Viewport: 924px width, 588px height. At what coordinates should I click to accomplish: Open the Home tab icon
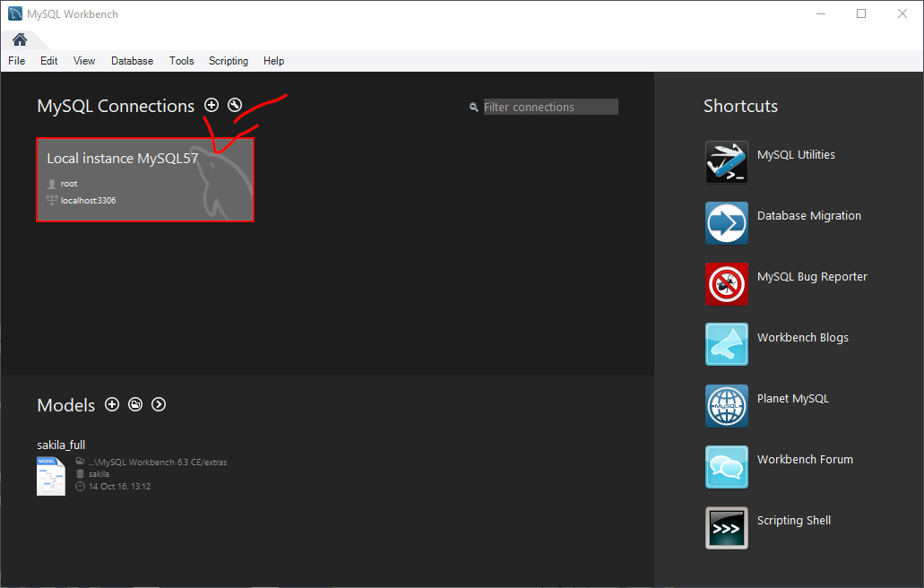[x=20, y=39]
